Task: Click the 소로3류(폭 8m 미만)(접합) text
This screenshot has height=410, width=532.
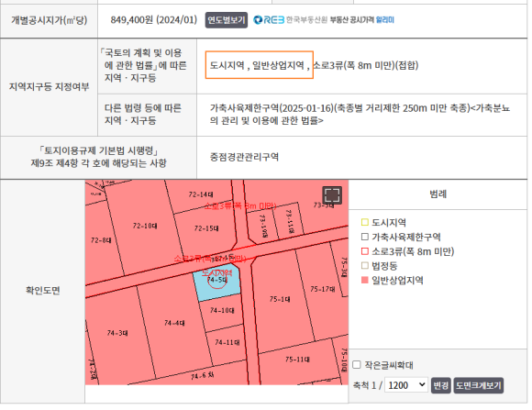Action: click(365, 65)
